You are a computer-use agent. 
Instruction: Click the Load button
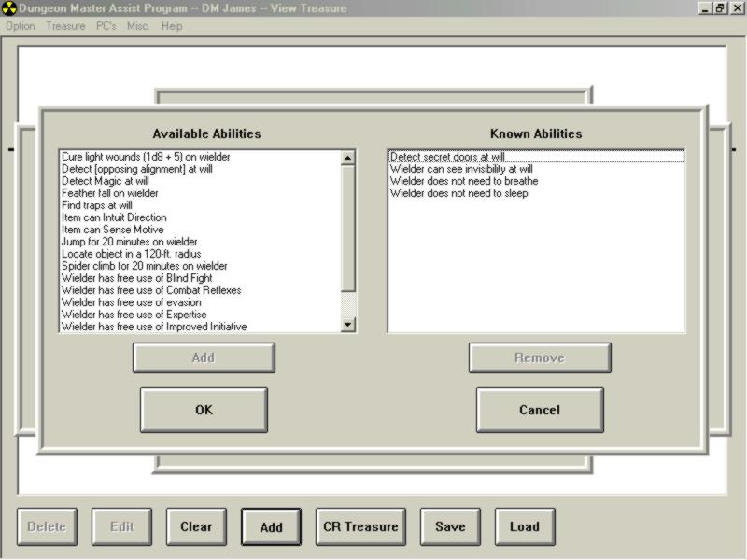[524, 526]
